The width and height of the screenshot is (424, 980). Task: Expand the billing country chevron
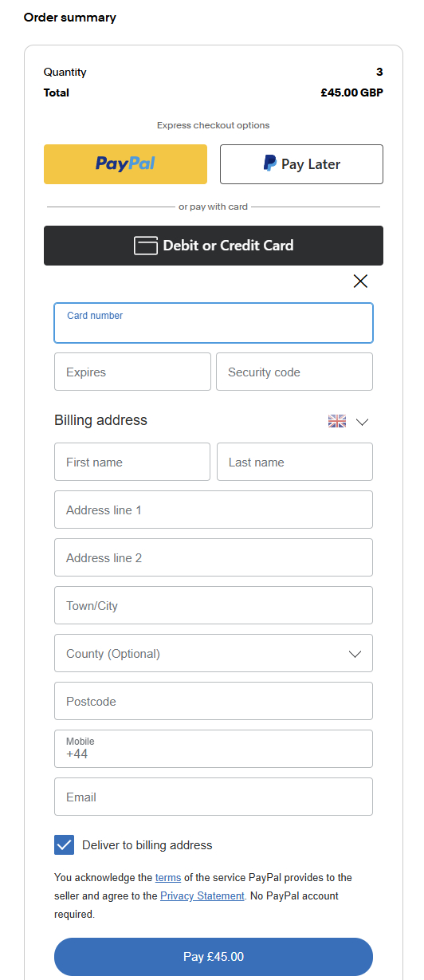tap(362, 422)
